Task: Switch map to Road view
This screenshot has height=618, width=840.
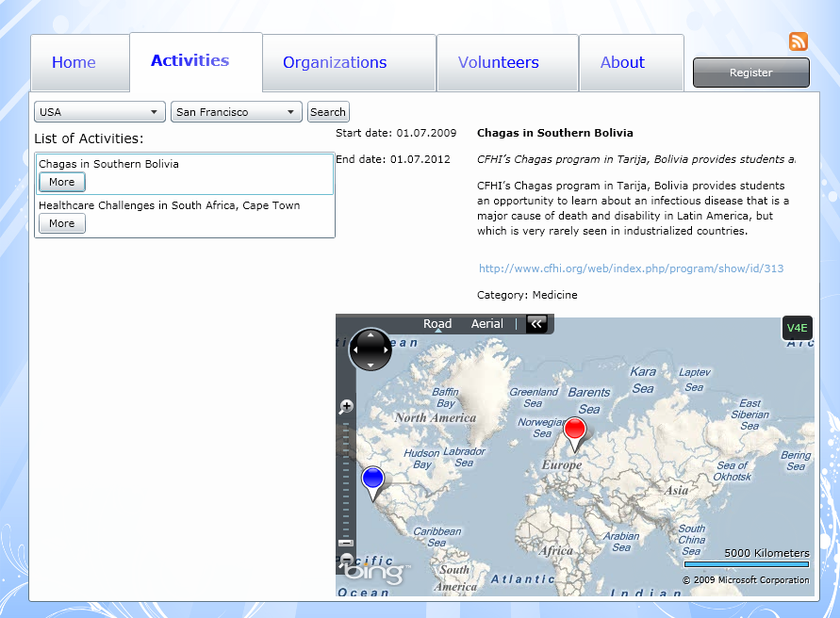Action: click(x=437, y=323)
